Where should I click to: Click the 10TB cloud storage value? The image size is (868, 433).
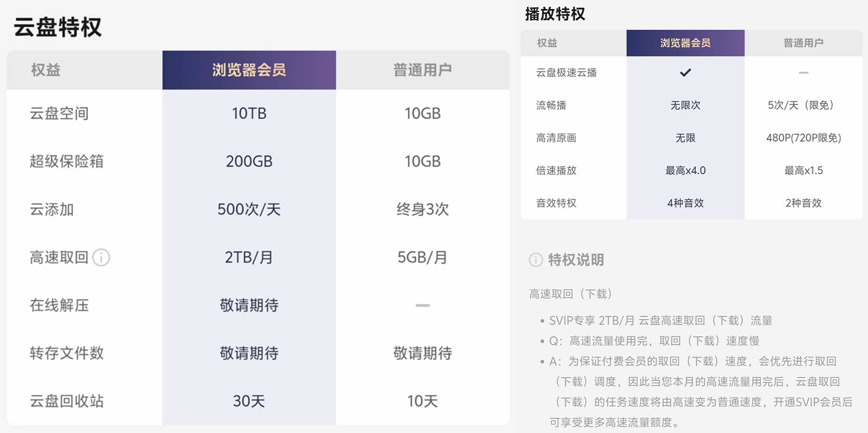pos(249,113)
